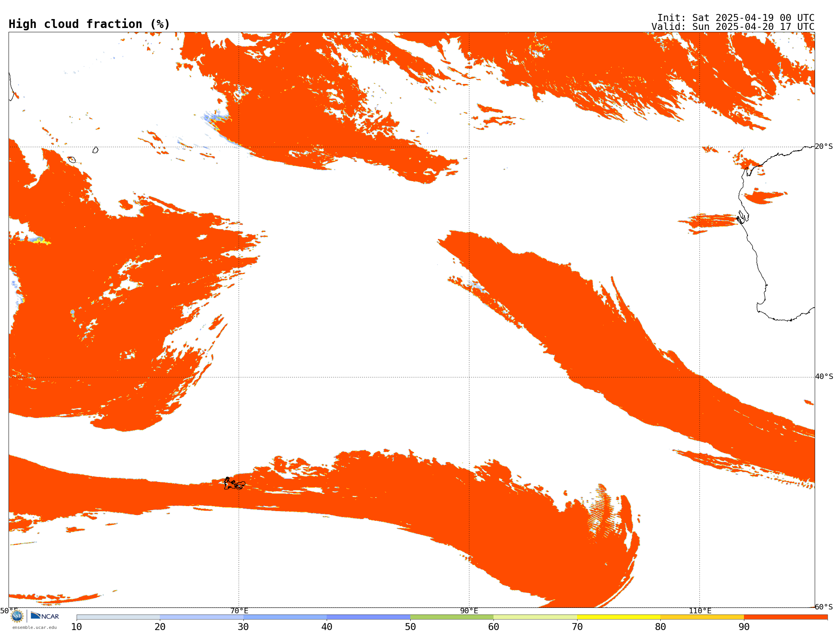Click the 70°E longitude label
The image size is (840, 632).
point(239,611)
